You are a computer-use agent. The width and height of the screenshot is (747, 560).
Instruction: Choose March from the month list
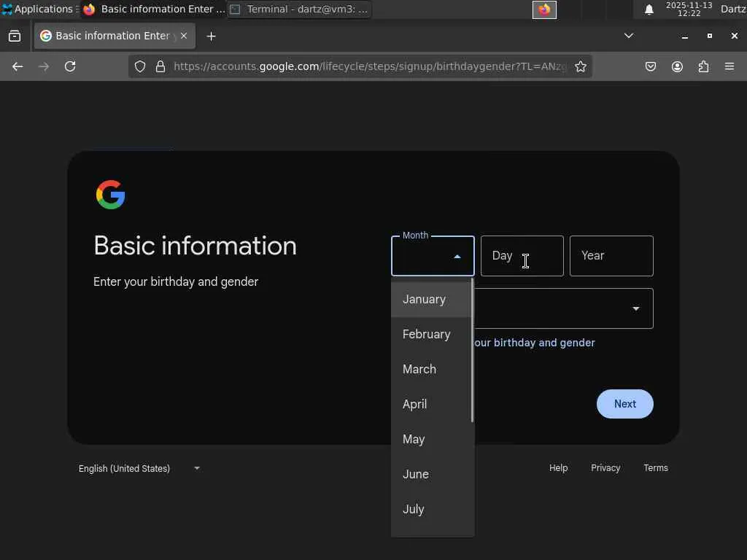[432, 370]
